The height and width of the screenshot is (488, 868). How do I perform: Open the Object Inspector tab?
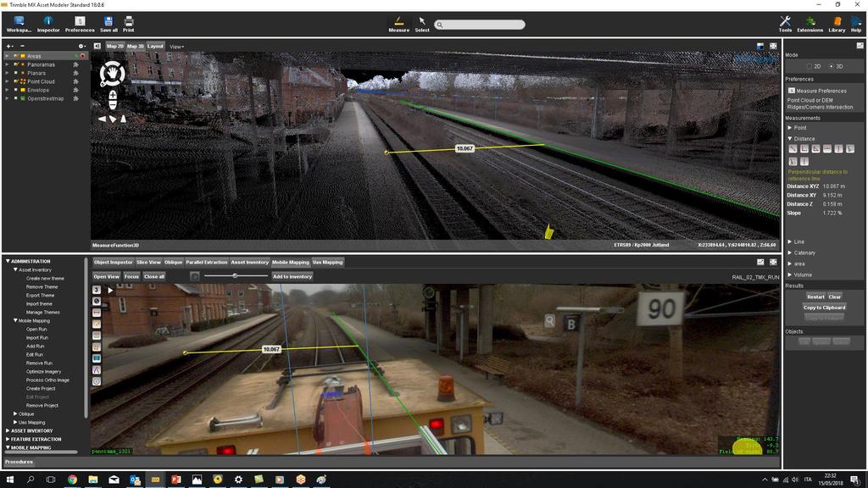click(x=113, y=263)
